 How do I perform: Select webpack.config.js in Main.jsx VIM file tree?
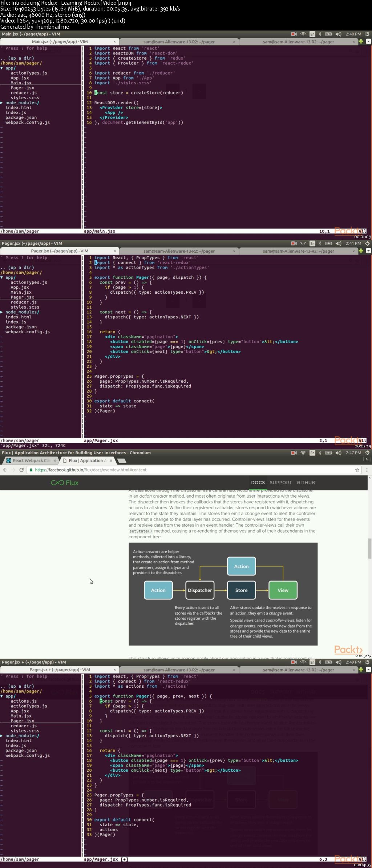point(28,122)
